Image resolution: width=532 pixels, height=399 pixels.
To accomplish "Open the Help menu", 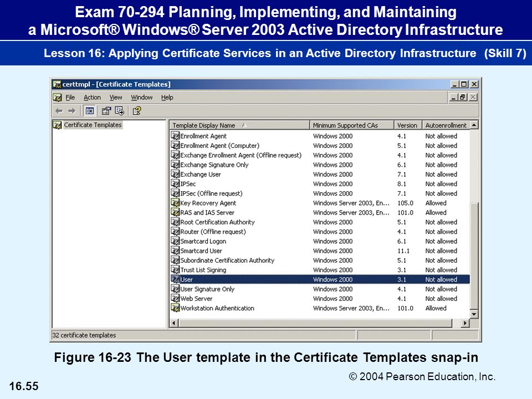I will point(167,98).
